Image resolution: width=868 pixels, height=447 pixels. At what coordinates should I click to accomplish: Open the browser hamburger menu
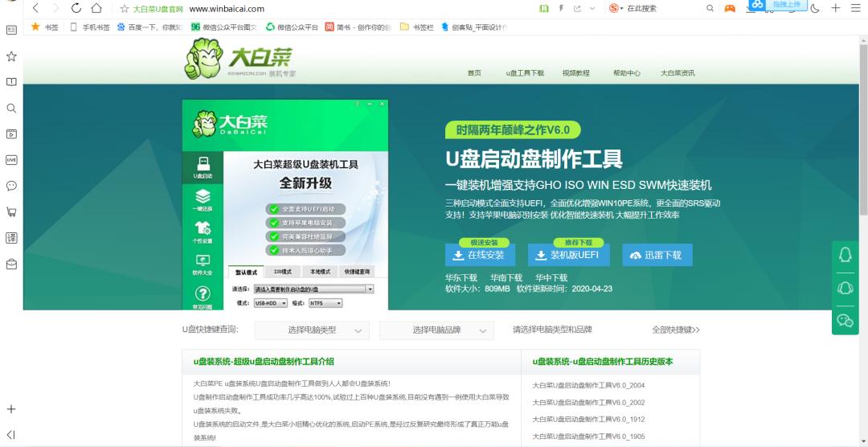tap(854, 8)
